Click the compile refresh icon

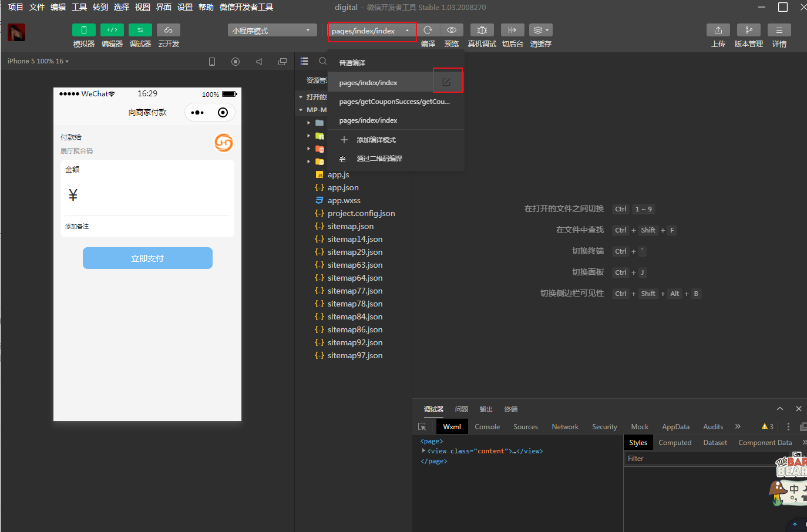tap(428, 30)
